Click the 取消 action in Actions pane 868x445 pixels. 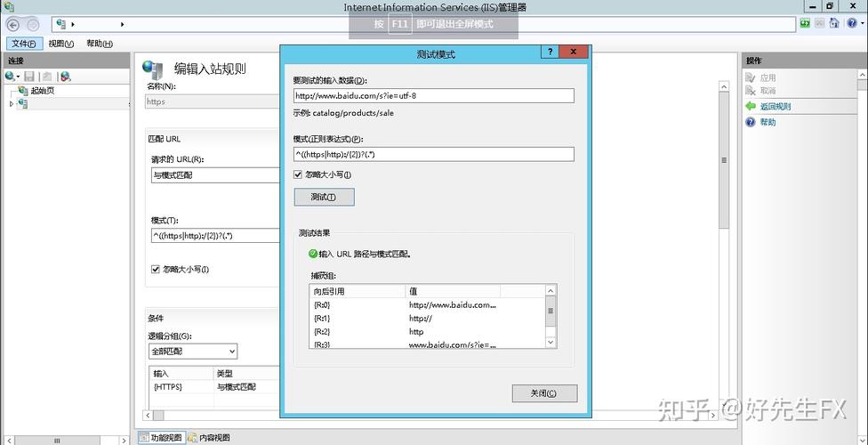click(768, 90)
